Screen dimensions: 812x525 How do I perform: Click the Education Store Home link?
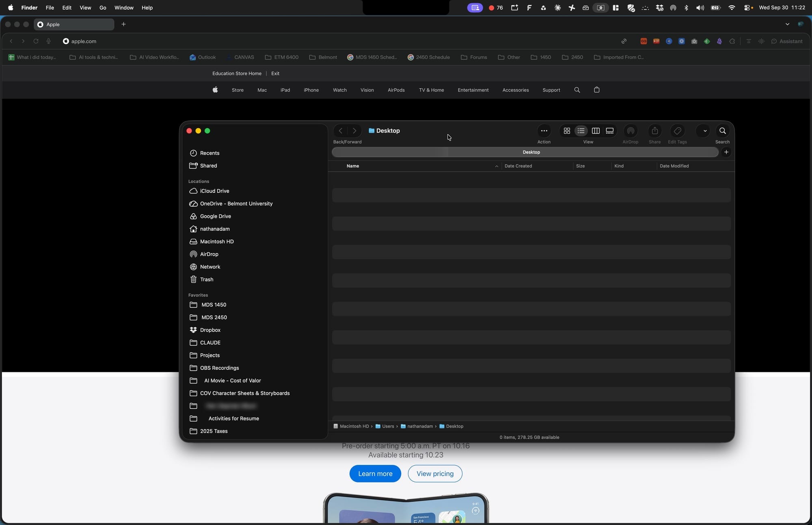pyautogui.click(x=237, y=73)
